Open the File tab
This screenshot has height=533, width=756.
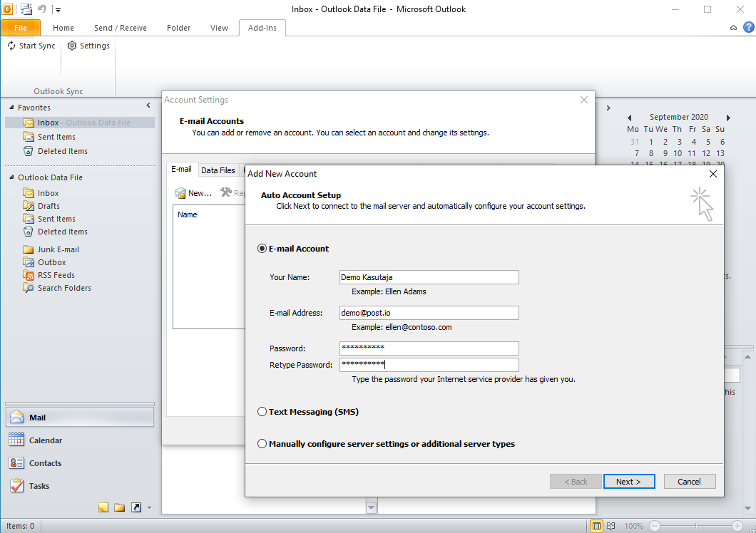click(21, 28)
